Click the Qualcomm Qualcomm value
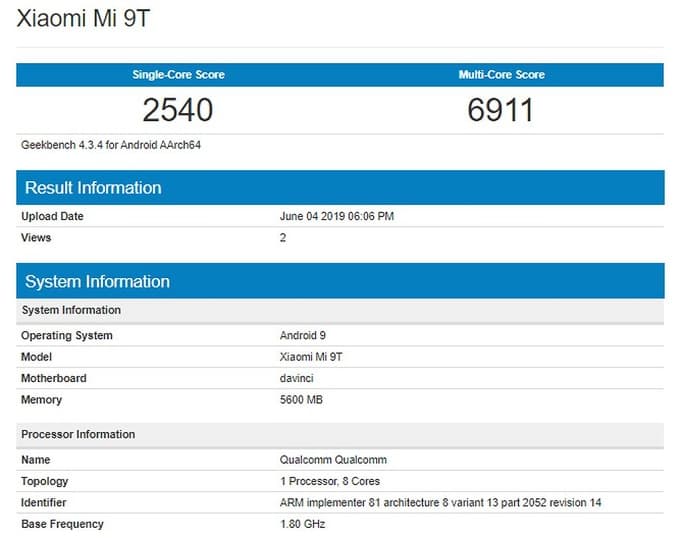 pos(333,460)
